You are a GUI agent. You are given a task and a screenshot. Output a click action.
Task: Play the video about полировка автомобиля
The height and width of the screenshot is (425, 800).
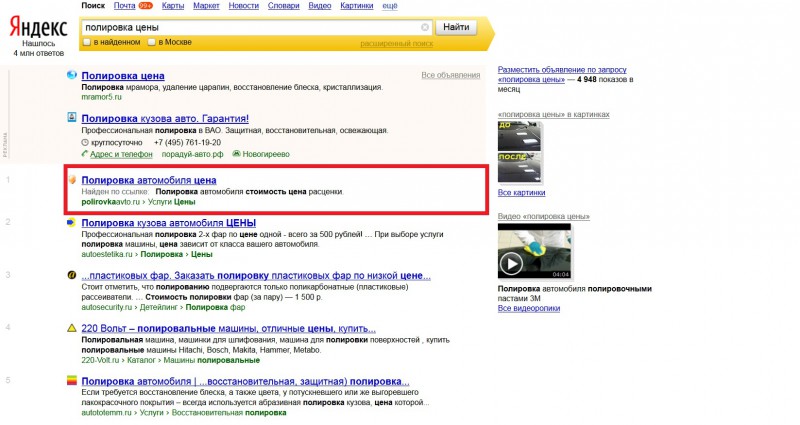(511, 264)
